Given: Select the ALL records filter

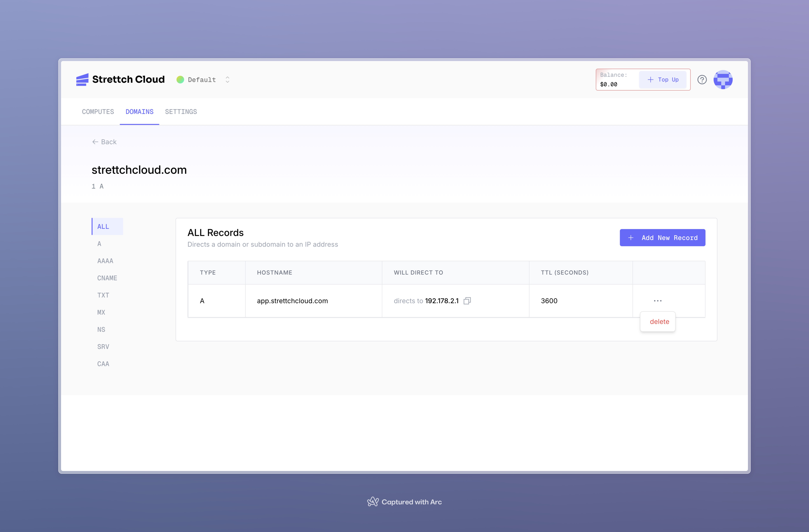Looking at the screenshot, I should click(x=103, y=227).
